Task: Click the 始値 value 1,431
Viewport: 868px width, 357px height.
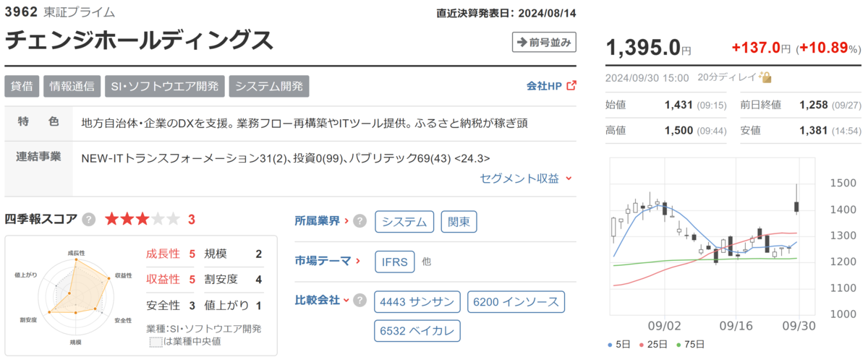Action: tap(678, 105)
